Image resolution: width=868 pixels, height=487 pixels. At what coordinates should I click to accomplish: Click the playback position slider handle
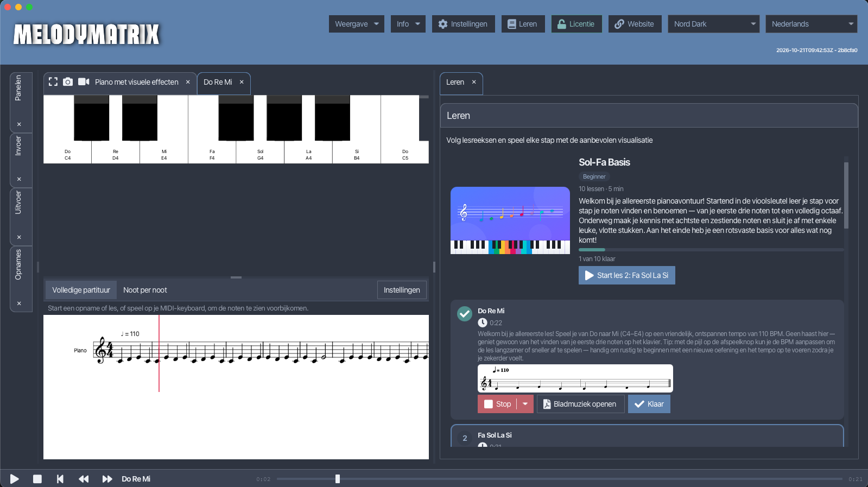pyautogui.click(x=338, y=479)
